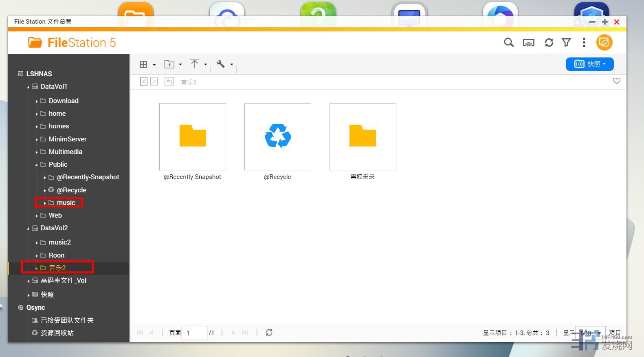Select the music folder under Public

[66, 203]
